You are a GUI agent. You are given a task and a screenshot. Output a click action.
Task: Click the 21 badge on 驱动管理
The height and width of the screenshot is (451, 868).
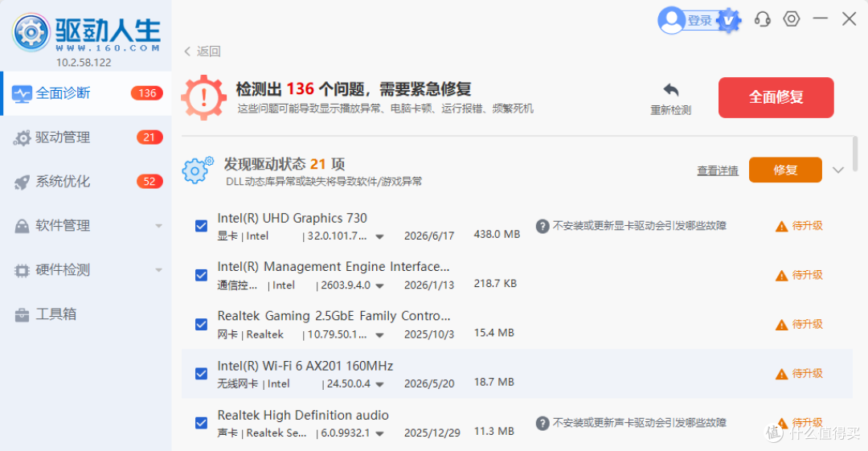pos(149,137)
